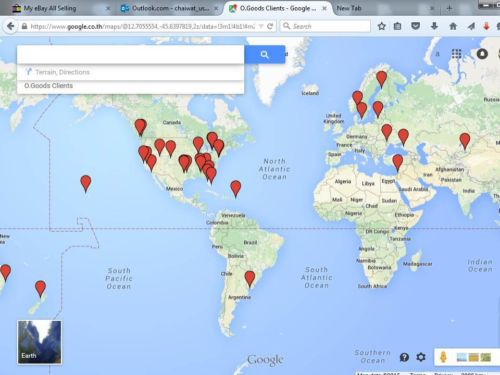Pick up the Street View pegman
The width and height of the screenshot is (500, 375).
pos(443,357)
